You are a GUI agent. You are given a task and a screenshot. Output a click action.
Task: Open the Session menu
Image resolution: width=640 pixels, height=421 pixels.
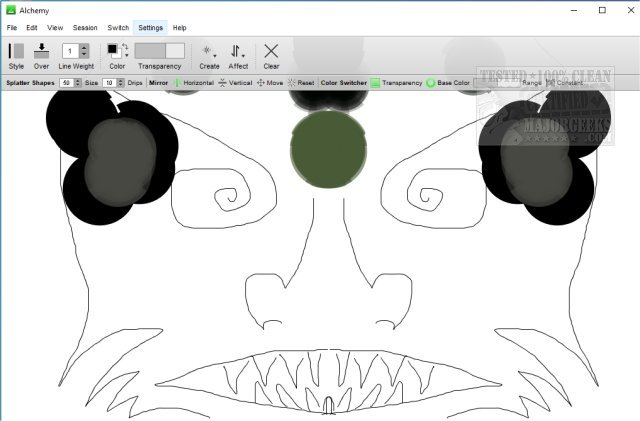click(x=85, y=28)
